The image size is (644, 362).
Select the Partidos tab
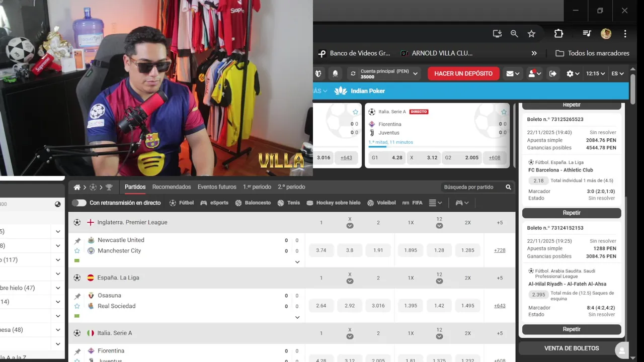coord(135,187)
